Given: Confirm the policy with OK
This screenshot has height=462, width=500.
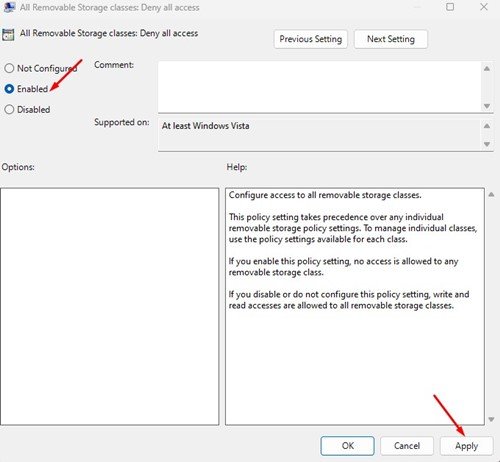Looking at the screenshot, I should pos(347,446).
